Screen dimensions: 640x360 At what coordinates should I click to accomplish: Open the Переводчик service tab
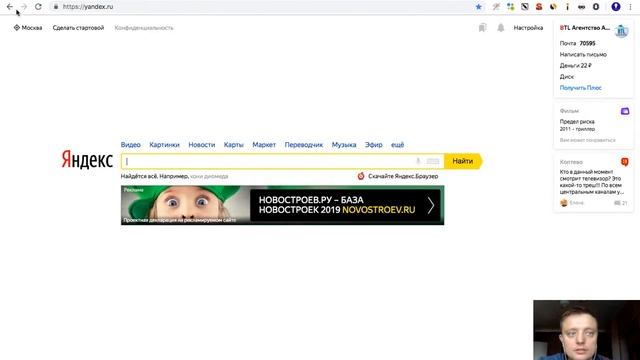click(304, 145)
